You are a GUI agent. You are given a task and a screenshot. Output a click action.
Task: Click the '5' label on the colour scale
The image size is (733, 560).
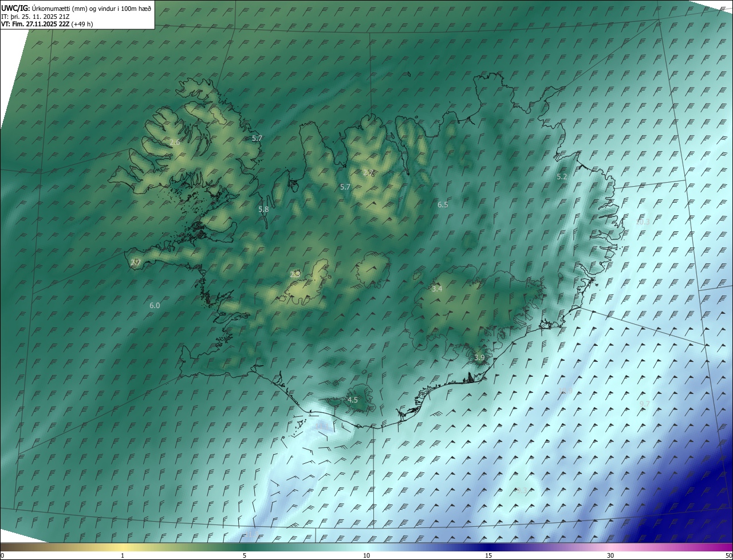[245, 555]
